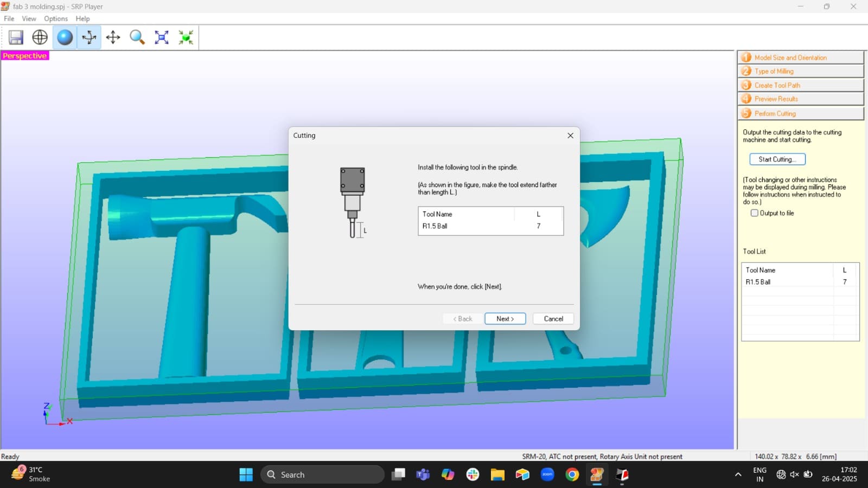Viewport: 868px width, 488px height.
Task: Select the rotate view tool icon
Action: click(x=89, y=37)
